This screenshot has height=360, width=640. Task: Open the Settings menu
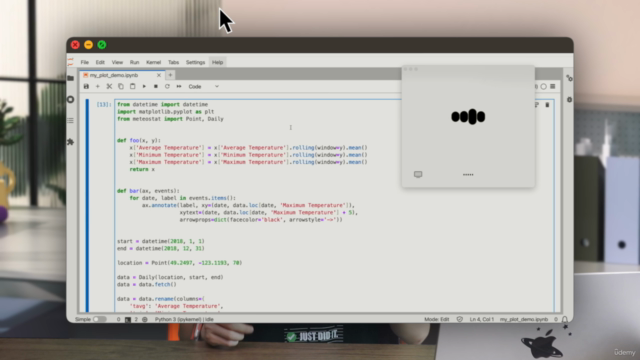(196, 62)
